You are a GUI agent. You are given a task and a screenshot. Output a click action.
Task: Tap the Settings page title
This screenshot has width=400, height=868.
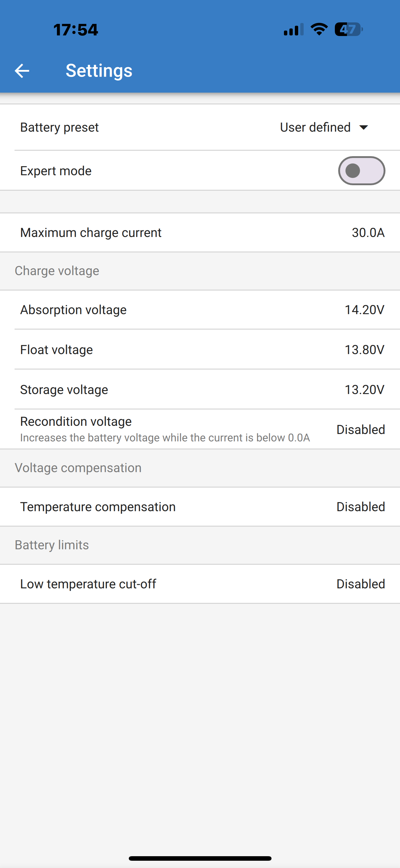click(99, 71)
